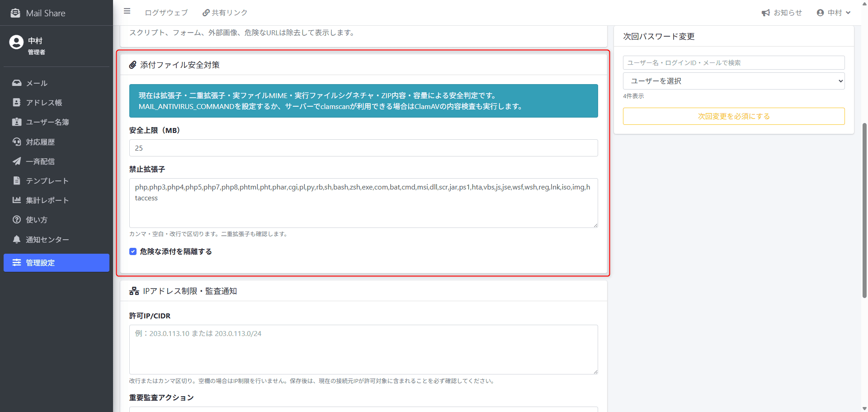Open the 対応履歴 headset icon
This screenshot has width=868, height=412.
coord(17,142)
